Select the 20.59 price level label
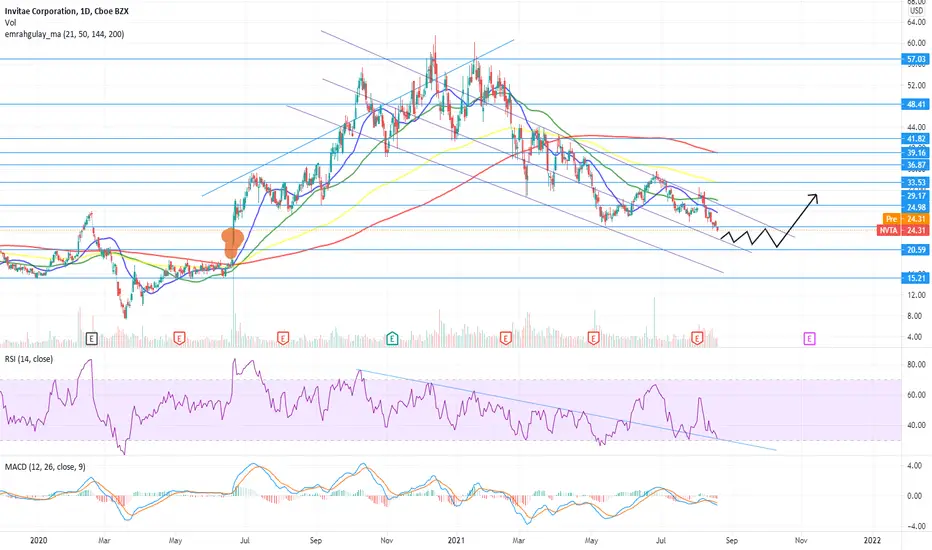932x550 pixels. click(916, 250)
